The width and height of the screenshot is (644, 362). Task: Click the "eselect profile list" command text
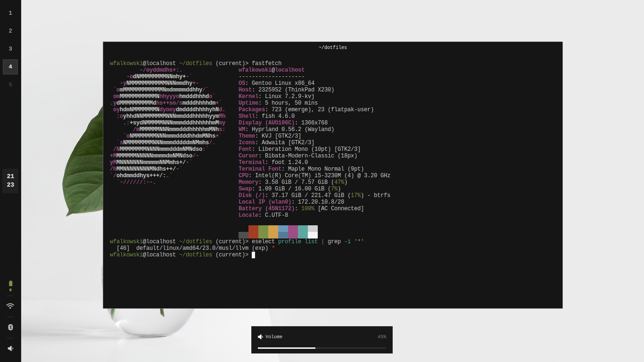285,241
